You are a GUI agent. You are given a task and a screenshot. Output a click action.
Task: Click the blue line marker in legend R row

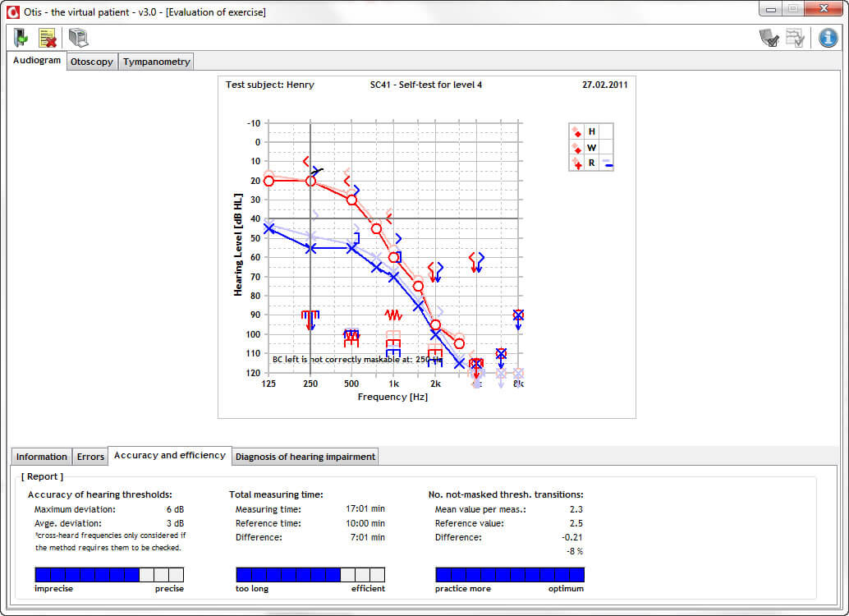(x=608, y=164)
